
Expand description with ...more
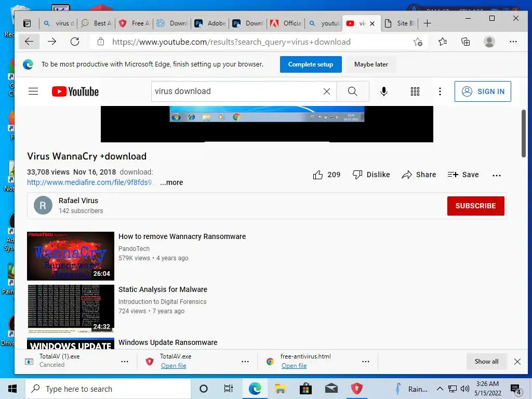pyautogui.click(x=171, y=182)
